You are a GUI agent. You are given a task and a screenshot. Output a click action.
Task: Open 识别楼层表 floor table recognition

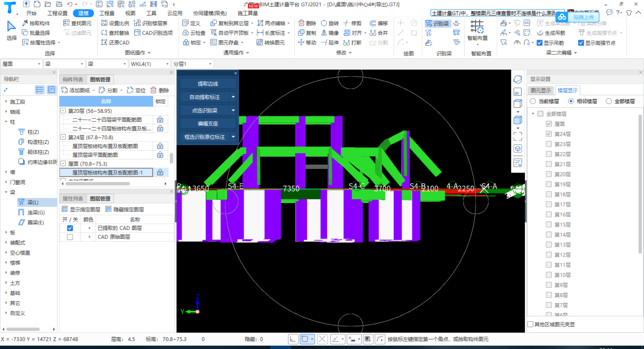click(x=151, y=23)
